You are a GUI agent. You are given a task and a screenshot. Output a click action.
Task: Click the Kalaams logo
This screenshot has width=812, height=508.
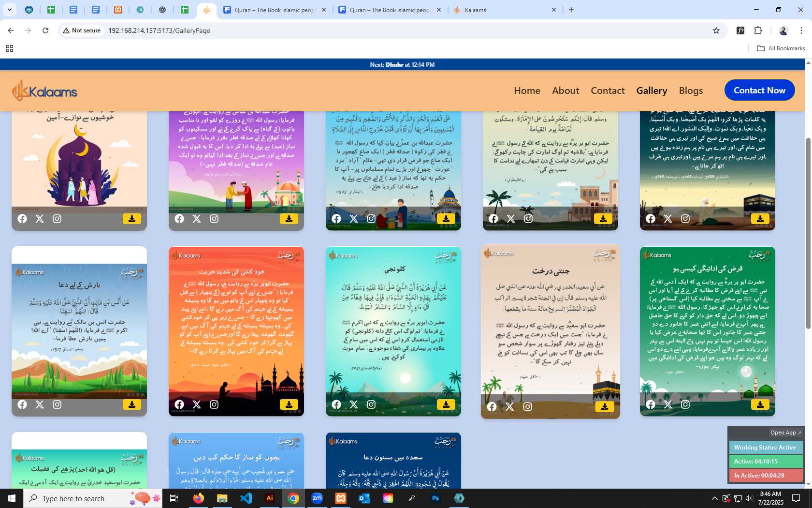point(44,90)
